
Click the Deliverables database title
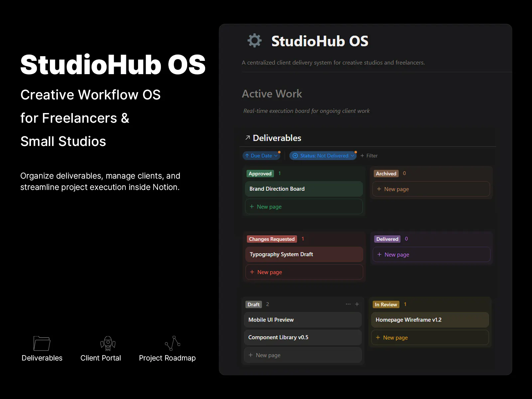pyautogui.click(x=277, y=138)
